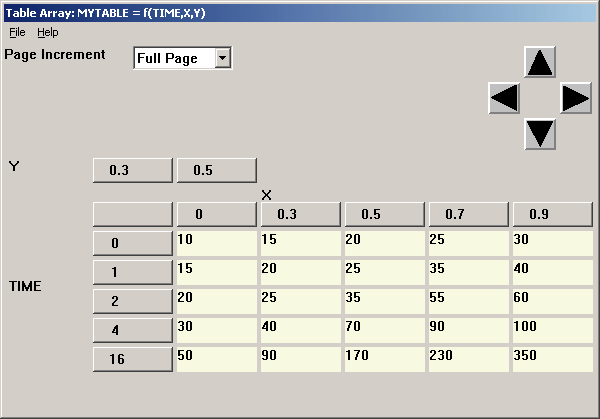Viewport: 600px width, 419px height.
Task: Click cell with value 10
Action: pyautogui.click(x=217, y=243)
